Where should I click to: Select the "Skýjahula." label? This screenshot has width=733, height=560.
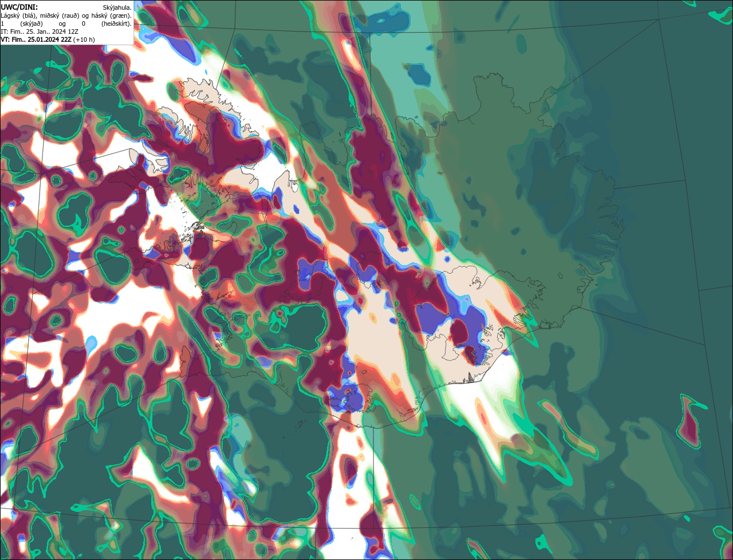117,8
